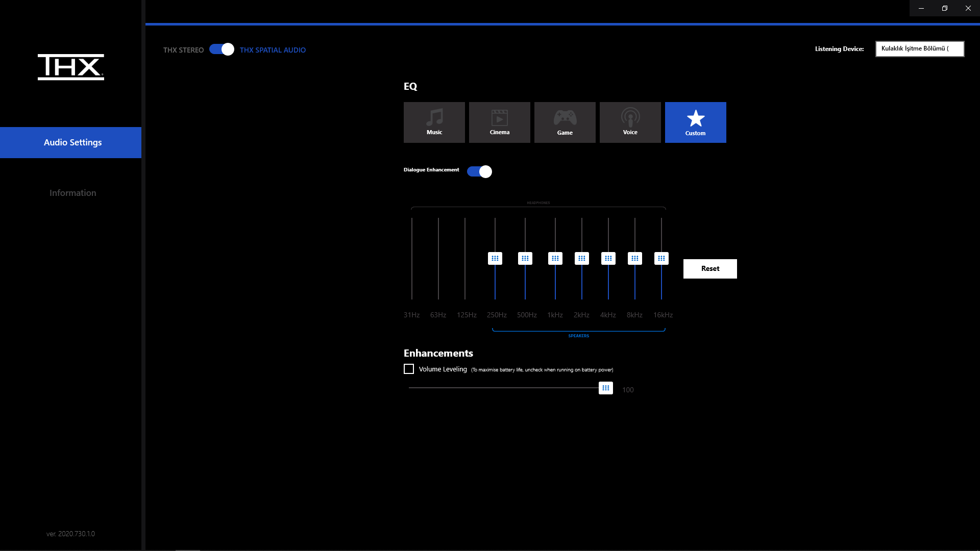Screen dimensions: 980x551
Task: Disable Dialogue Enhancement toggle
Action: (x=479, y=171)
